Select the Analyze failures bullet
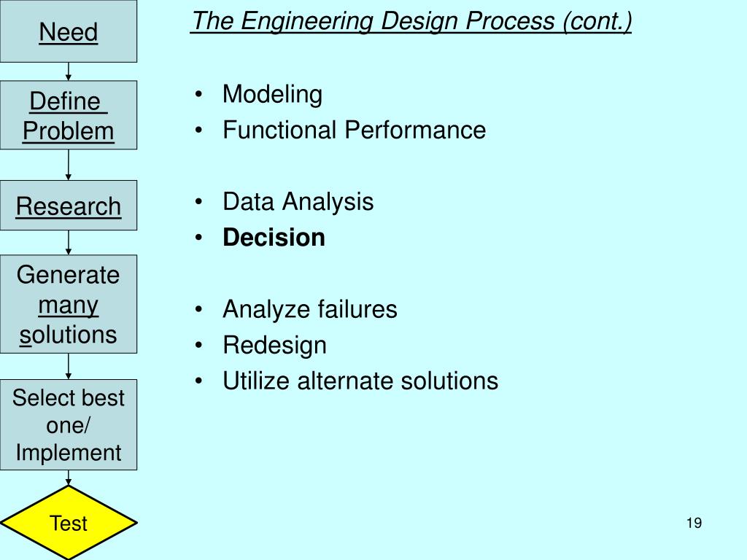747x560 pixels. point(309,309)
